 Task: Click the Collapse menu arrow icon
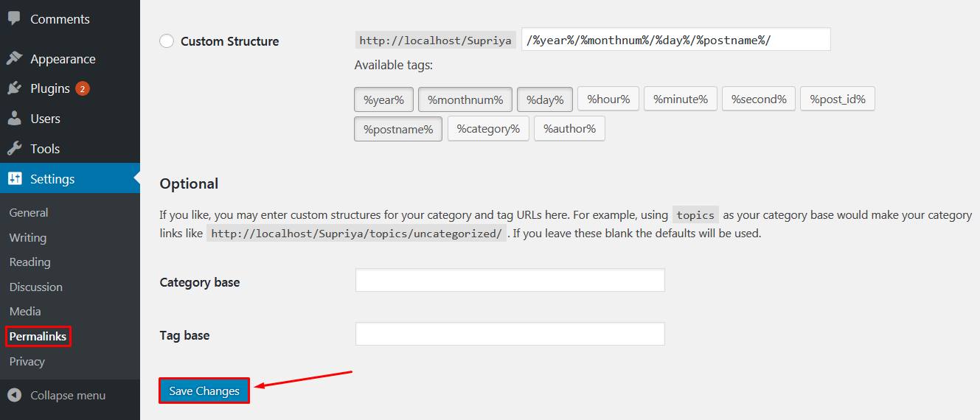[x=14, y=396]
